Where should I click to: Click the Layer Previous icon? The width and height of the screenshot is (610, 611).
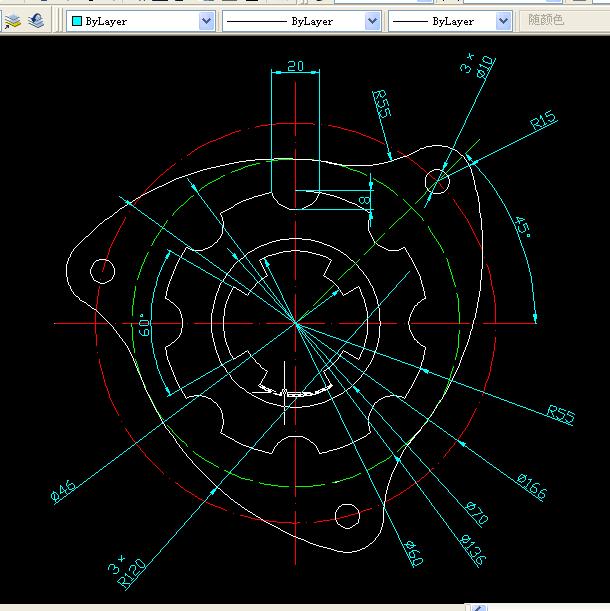(x=36, y=21)
